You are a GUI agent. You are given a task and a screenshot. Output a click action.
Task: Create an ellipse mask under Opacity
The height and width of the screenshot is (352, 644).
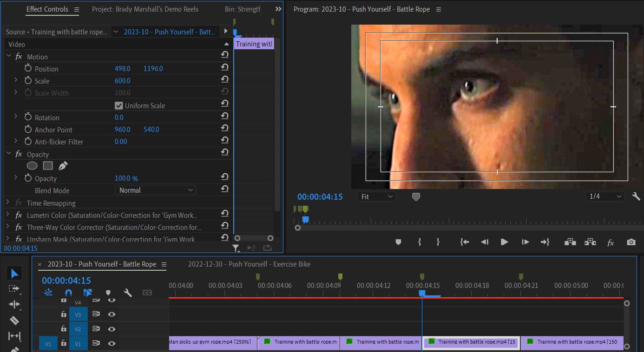32,166
